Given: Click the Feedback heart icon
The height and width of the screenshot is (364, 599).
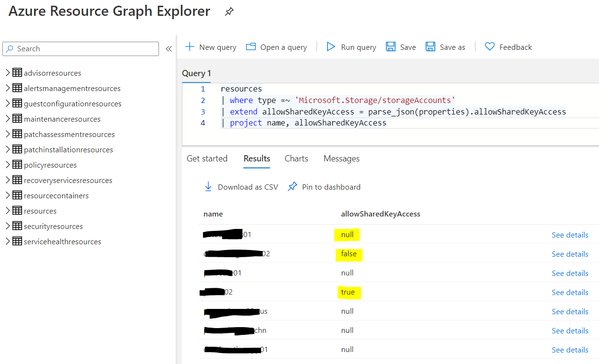Looking at the screenshot, I should tap(489, 47).
